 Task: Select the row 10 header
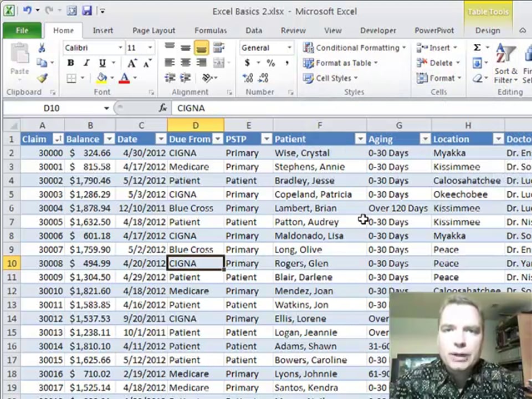point(12,264)
